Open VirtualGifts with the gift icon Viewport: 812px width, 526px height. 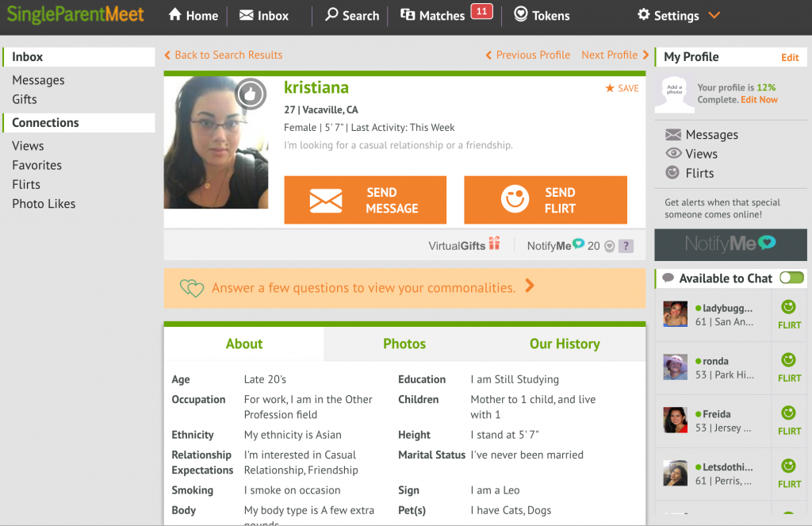click(464, 245)
